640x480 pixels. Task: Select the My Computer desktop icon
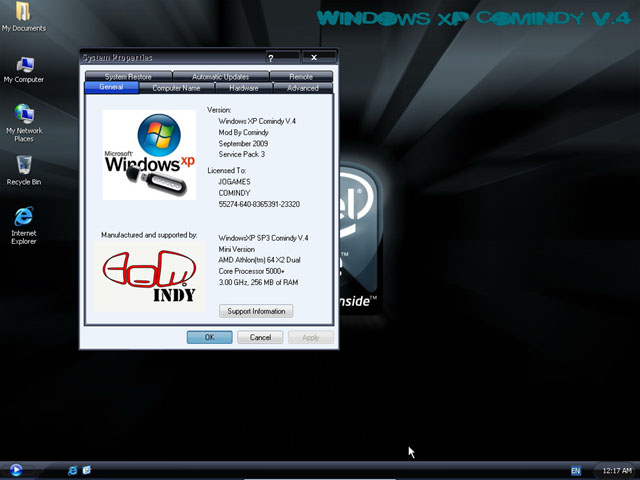[24, 70]
